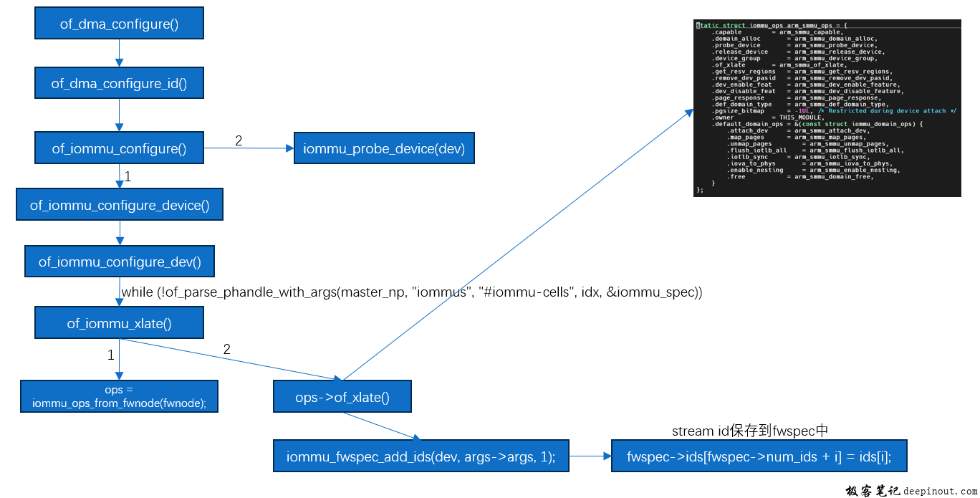Click the while of_parse_phandle_with_args text

pyautogui.click(x=411, y=292)
